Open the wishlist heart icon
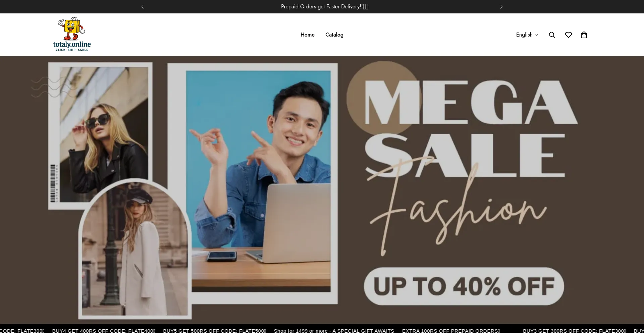 tap(568, 35)
